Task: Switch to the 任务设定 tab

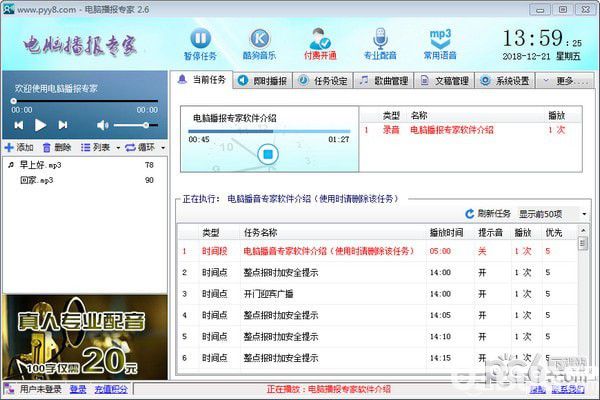Action: click(x=323, y=81)
